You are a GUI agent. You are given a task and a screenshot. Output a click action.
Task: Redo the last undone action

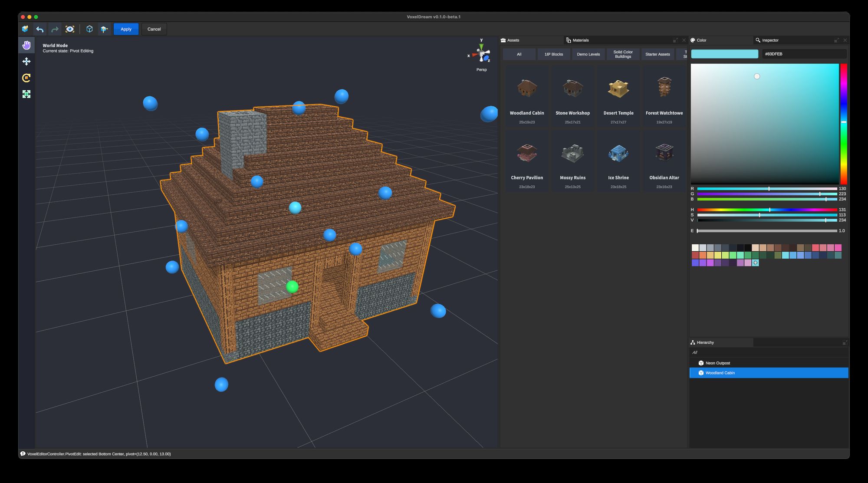pyautogui.click(x=55, y=29)
